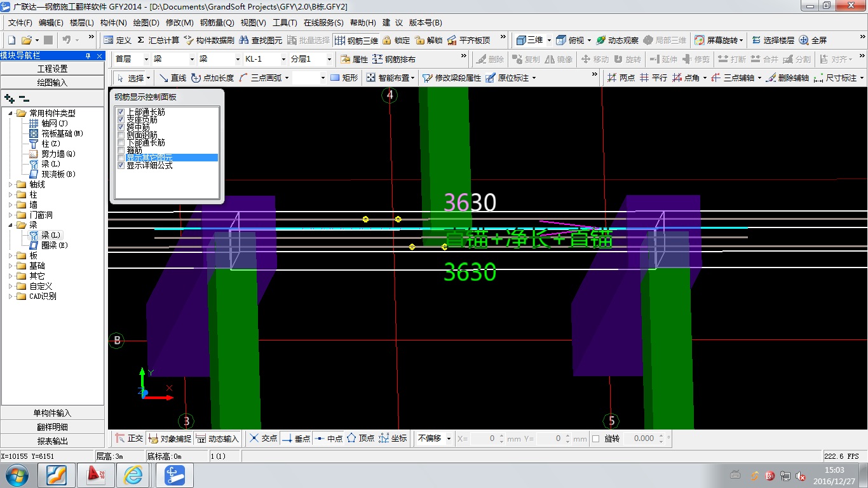This screenshot has height=488, width=868.
Task: Toggle the 旋转 checkbox in bottom bar
Action: click(x=595, y=438)
